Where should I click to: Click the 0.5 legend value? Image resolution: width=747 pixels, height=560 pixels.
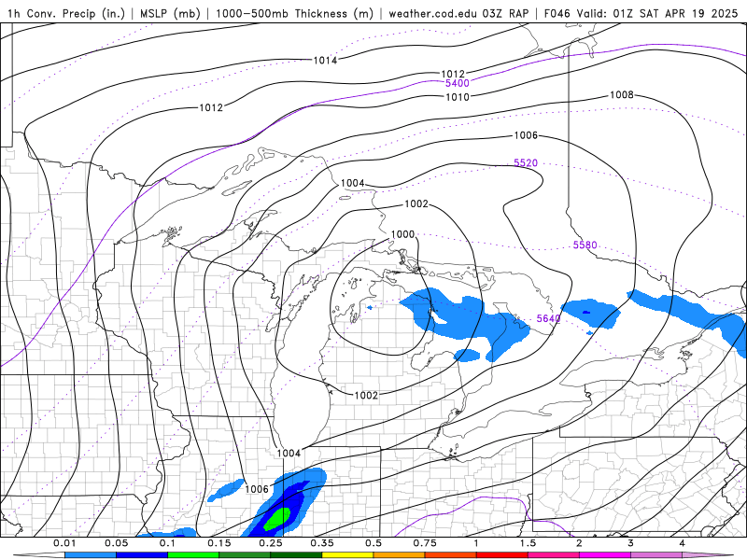click(x=373, y=543)
